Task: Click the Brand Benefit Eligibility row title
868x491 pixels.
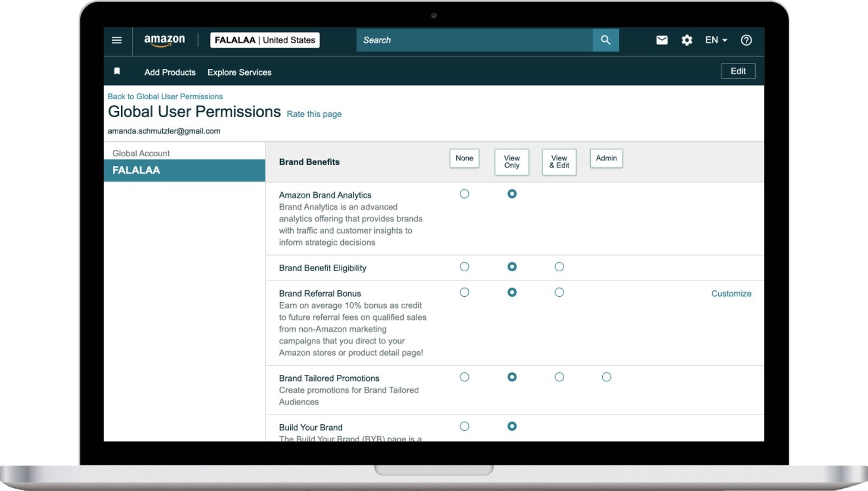Action: coord(322,268)
